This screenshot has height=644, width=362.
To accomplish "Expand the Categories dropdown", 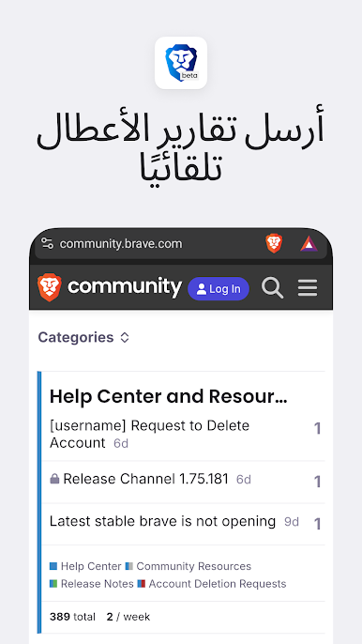I will (83, 338).
